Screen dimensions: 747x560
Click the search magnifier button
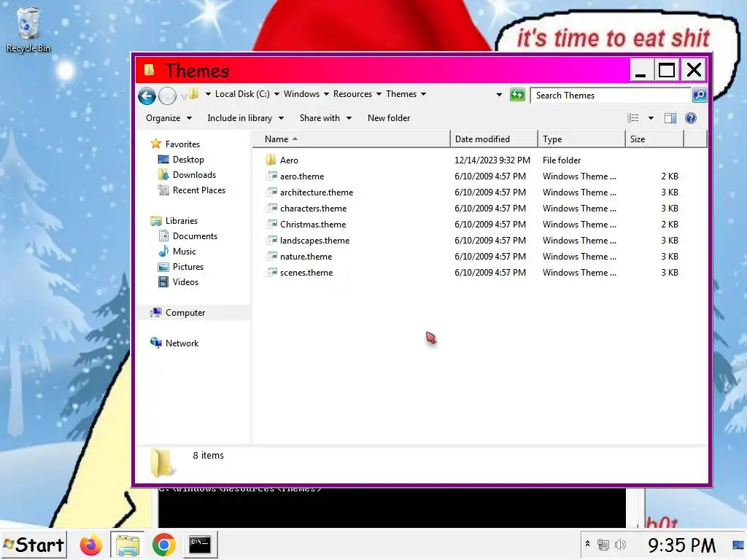coord(699,96)
